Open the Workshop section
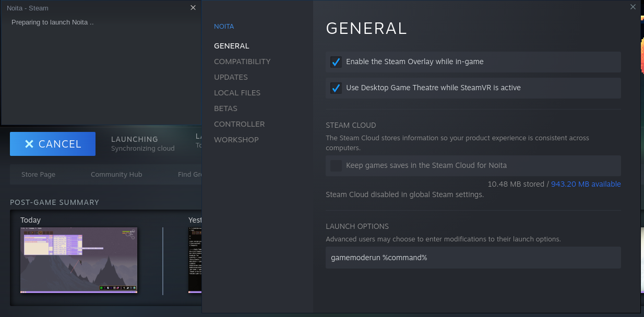Viewport: 644px width, 317px height. [x=236, y=140]
